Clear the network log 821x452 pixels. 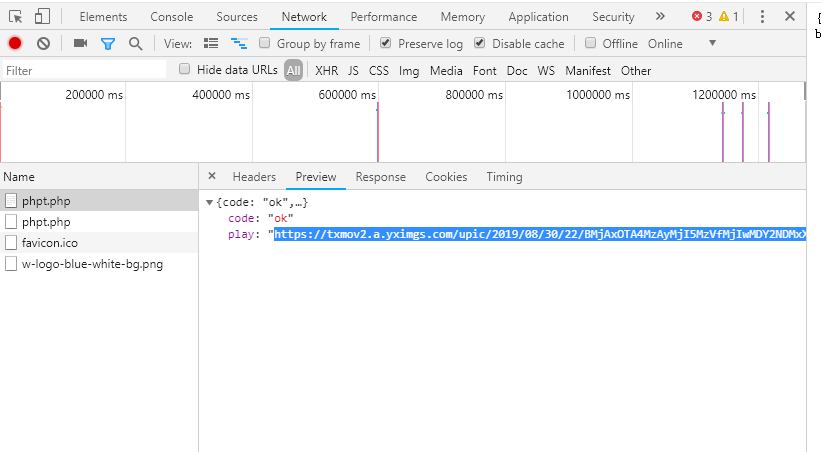tap(43, 43)
